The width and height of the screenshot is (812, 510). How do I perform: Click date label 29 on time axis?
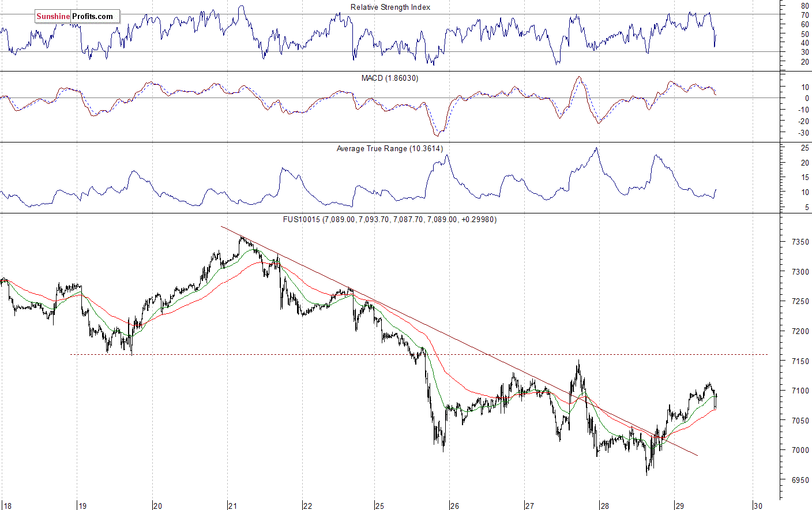tap(680, 506)
